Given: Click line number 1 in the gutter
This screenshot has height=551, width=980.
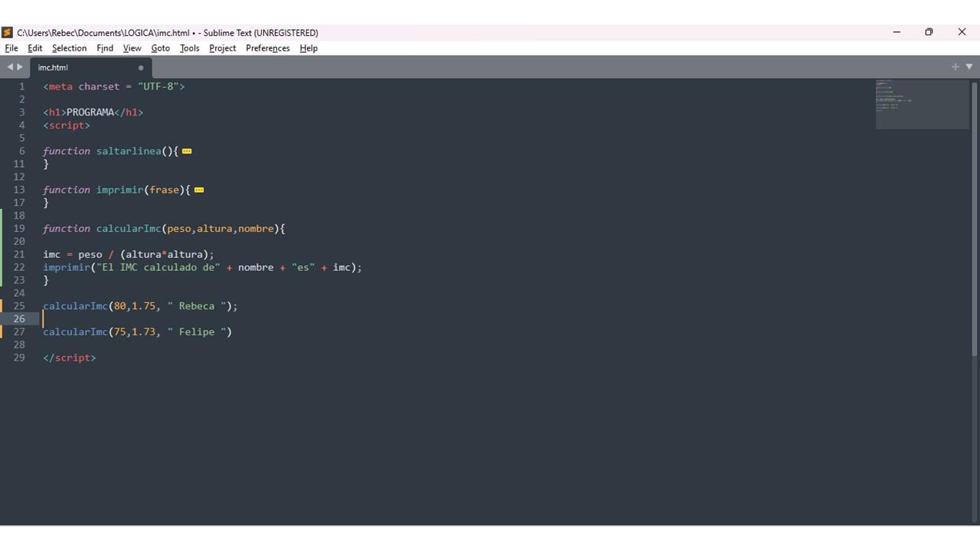Looking at the screenshot, I should (x=22, y=86).
